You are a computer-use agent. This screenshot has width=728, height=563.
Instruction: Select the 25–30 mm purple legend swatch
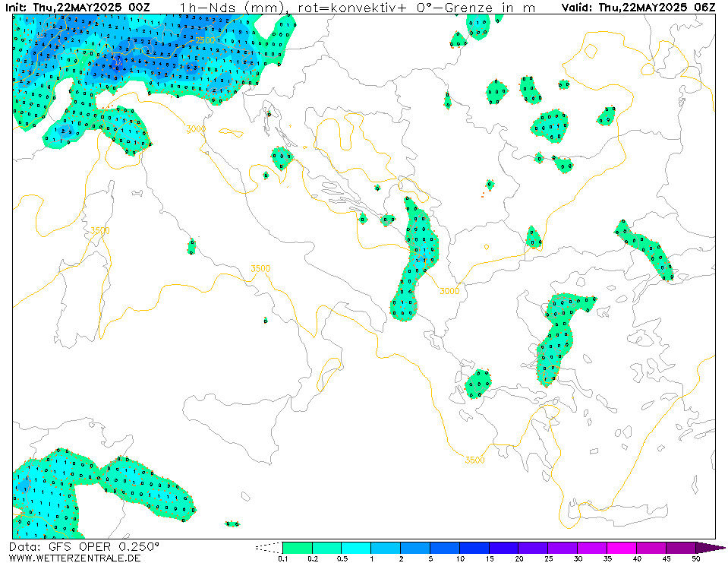pyautogui.click(x=563, y=548)
